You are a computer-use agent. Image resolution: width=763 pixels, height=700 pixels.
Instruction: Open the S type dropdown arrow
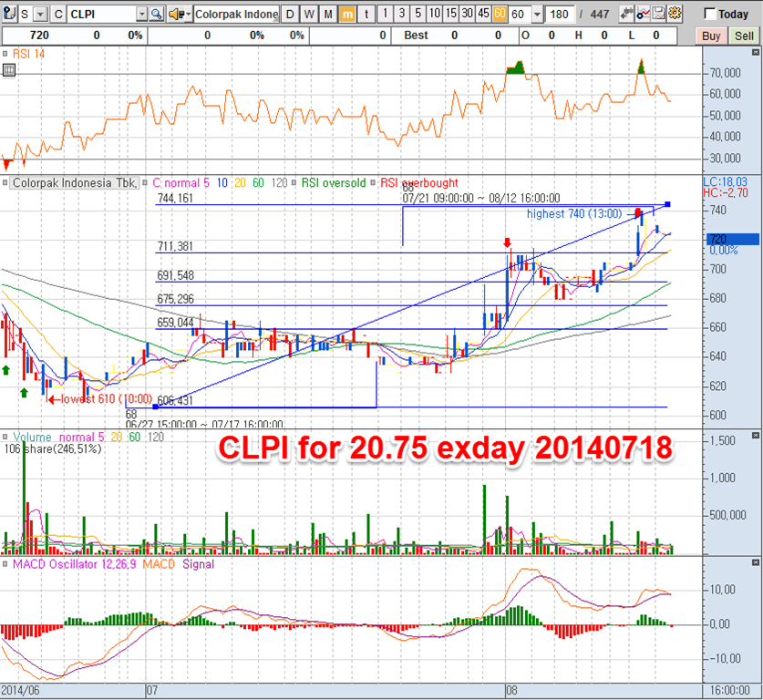tap(40, 14)
